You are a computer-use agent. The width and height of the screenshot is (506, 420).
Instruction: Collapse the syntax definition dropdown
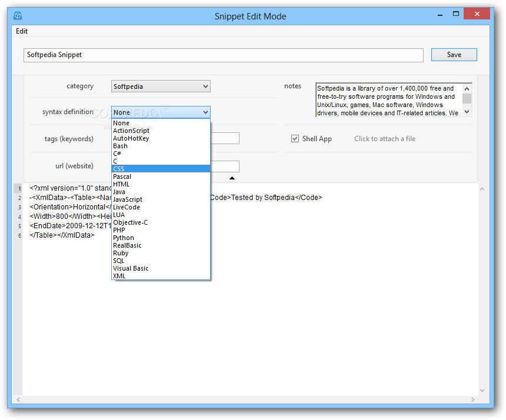click(x=161, y=112)
